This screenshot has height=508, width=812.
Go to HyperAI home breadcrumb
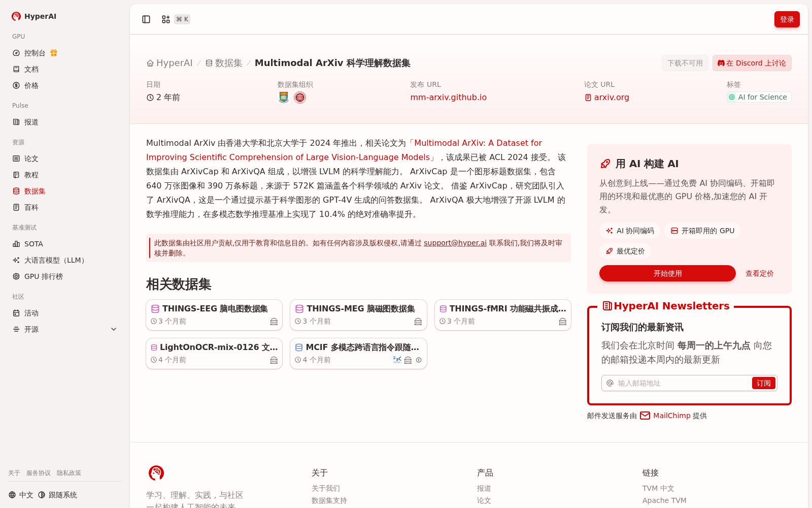(170, 63)
